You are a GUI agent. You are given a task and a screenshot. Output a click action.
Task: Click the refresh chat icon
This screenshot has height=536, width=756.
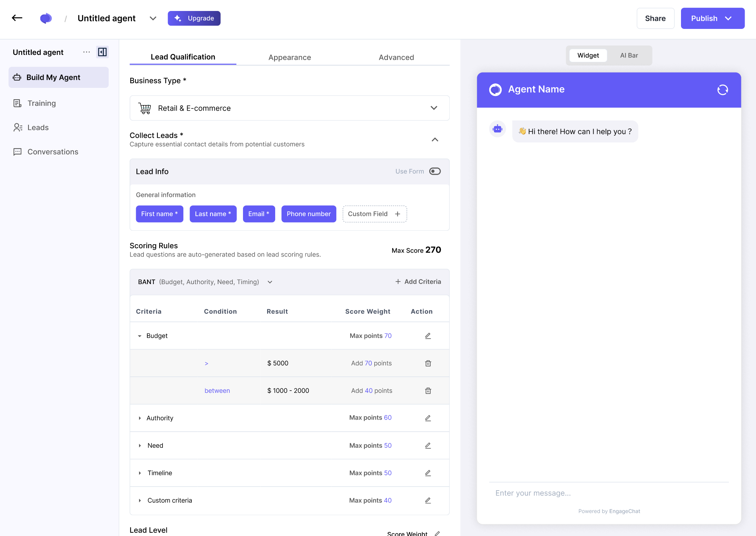[x=722, y=90]
